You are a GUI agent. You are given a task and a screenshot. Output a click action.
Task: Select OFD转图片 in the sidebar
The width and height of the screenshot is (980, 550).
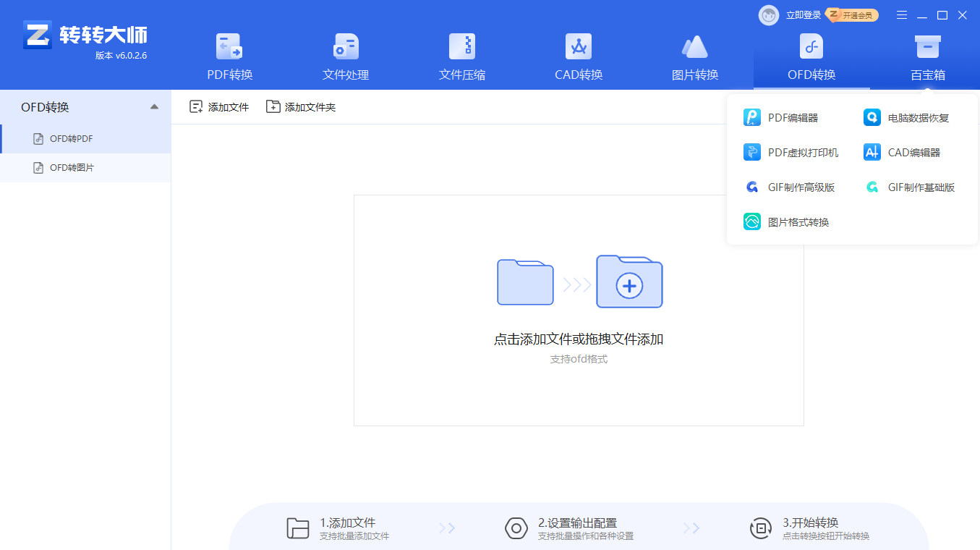pos(72,168)
